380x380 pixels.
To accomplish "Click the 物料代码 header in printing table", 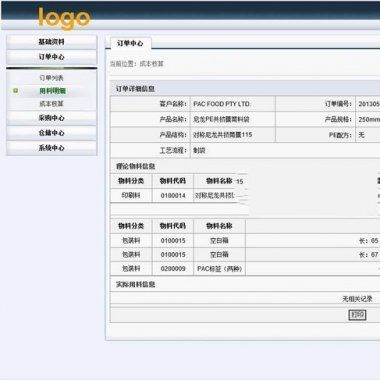I will click(173, 181).
